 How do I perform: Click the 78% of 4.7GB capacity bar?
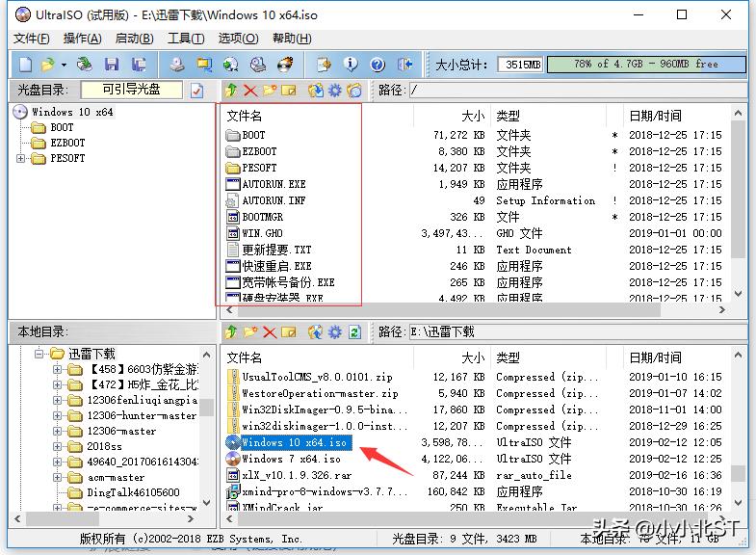coord(646,65)
